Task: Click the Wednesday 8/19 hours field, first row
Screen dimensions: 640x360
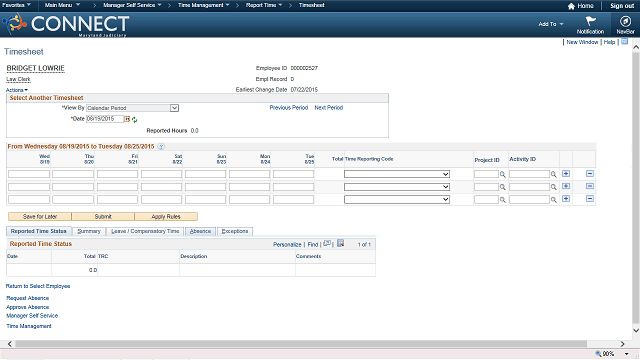Action: pyautogui.click(x=29, y=174)
